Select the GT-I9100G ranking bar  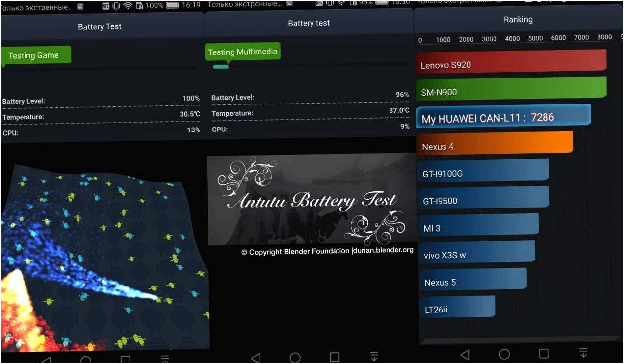pos(483,171)
